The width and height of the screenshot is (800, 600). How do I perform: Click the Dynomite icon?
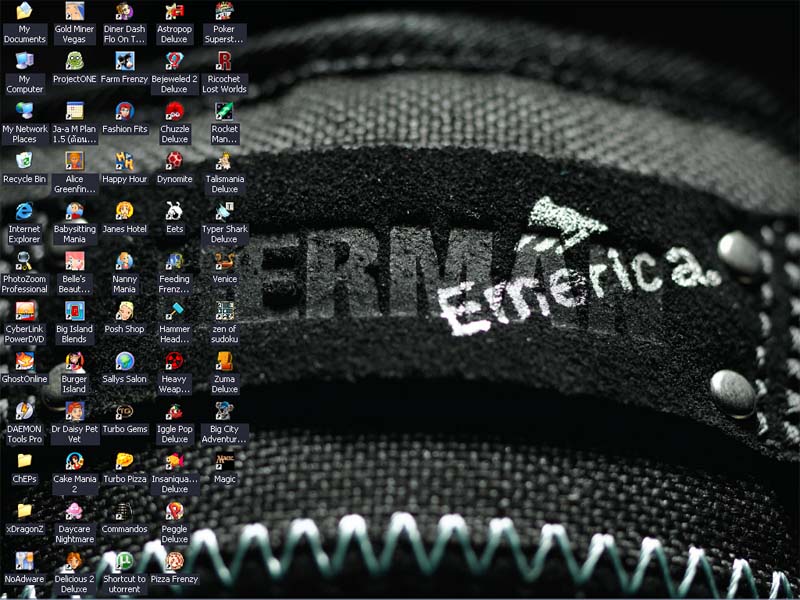click(174, 161)
